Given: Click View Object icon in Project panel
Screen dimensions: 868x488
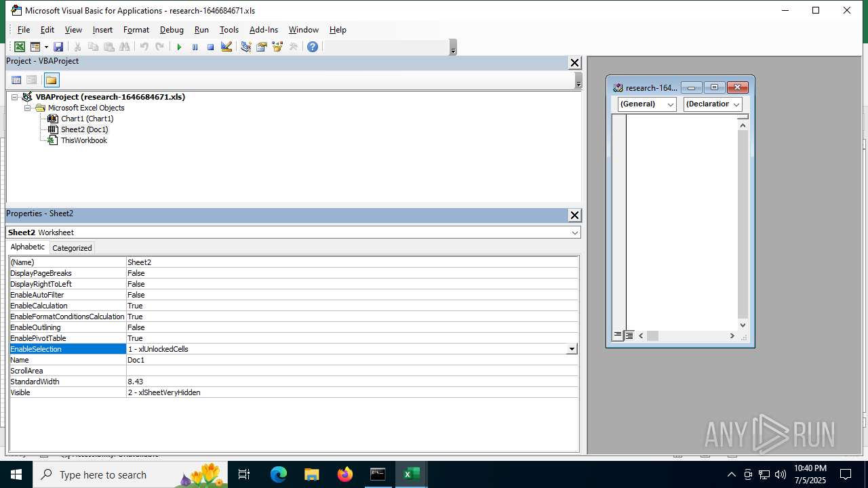Looking at the screenshot, I should tap(31, 80).
